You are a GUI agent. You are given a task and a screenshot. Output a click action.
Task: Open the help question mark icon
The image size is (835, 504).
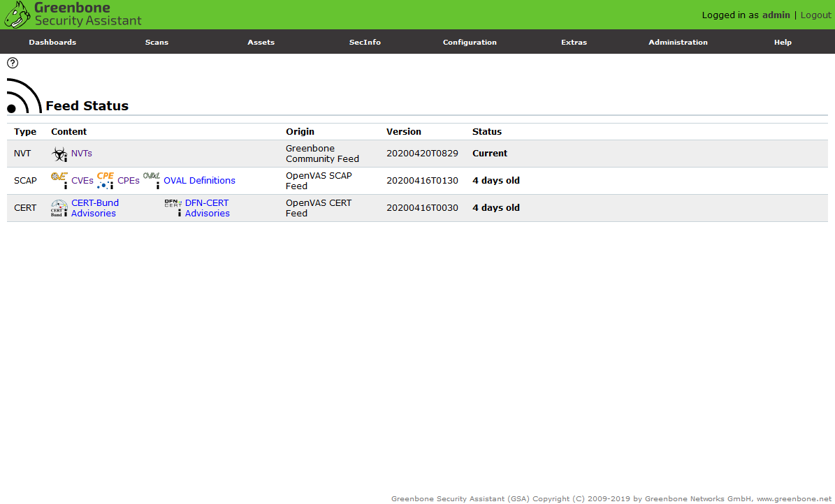coord(13,63)
